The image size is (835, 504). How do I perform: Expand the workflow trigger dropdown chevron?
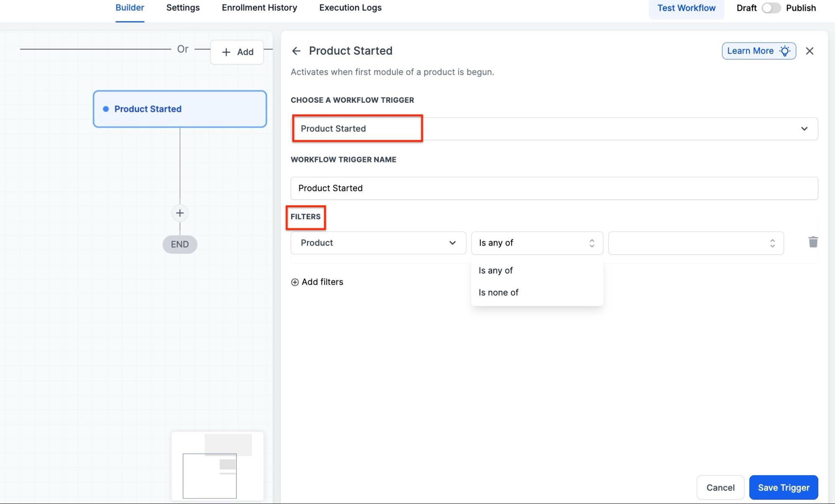tap(804, 129)
